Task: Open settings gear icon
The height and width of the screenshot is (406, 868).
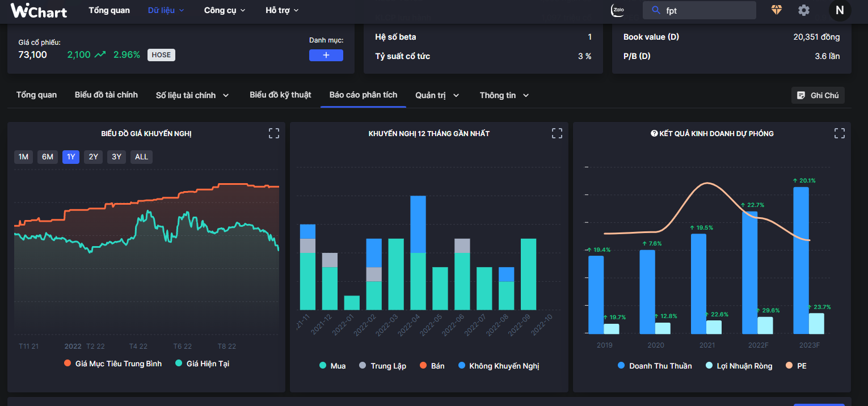Action: [x=803, y=10]
